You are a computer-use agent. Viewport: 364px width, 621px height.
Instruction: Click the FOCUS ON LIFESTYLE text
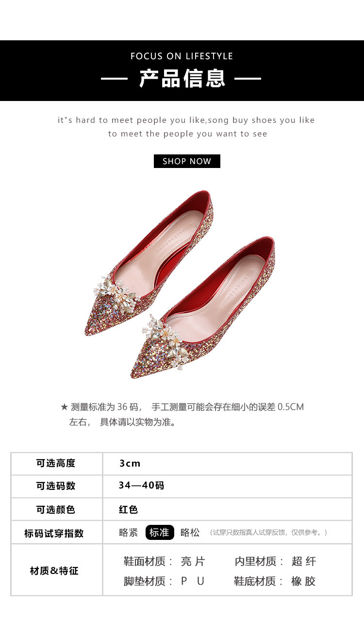coord(182,56)
